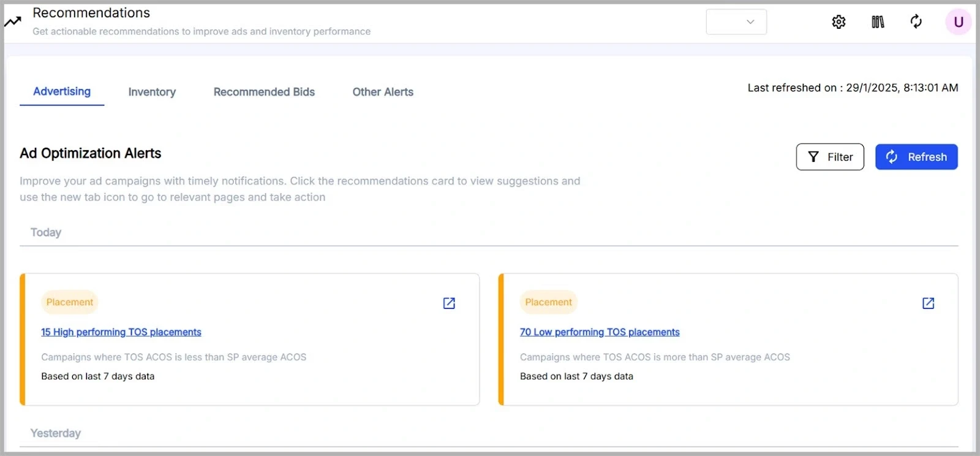Switch to the Advertising tab

tap(62, 91)
